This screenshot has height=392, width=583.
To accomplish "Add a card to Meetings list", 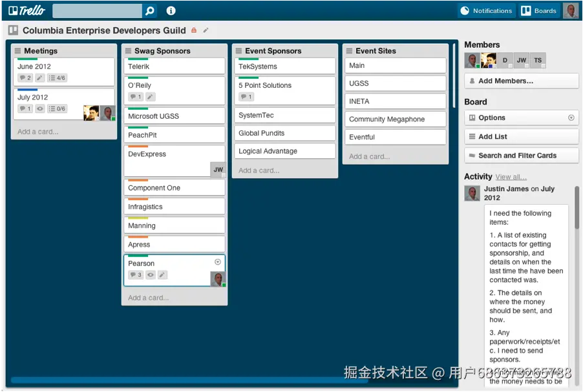I will (38, 132).
